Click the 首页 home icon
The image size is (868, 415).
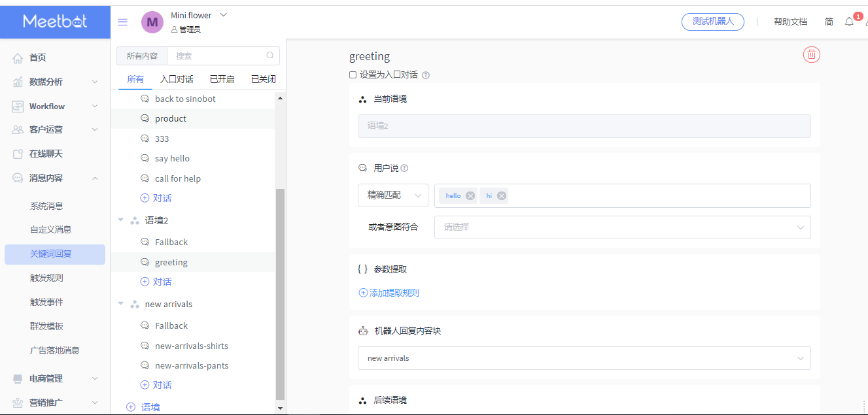[18, 58]
